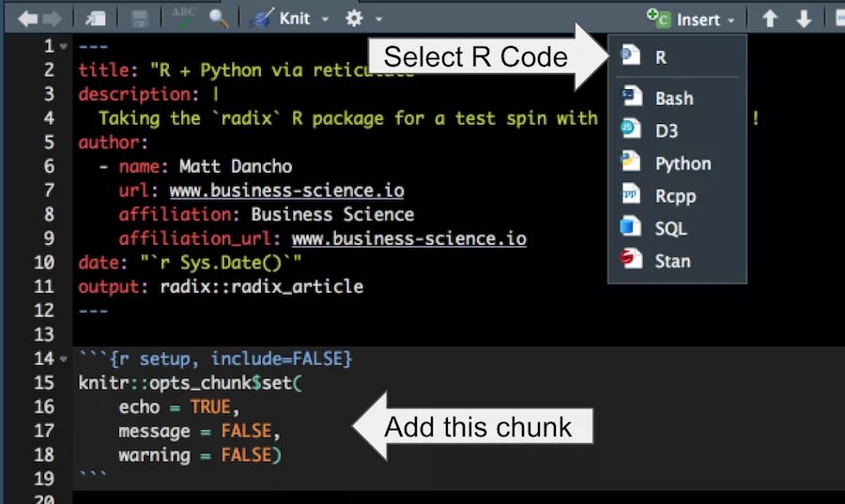Expand the Insert dropdown arrow
This screenshot has height=504, width=845.
(731, 21)
